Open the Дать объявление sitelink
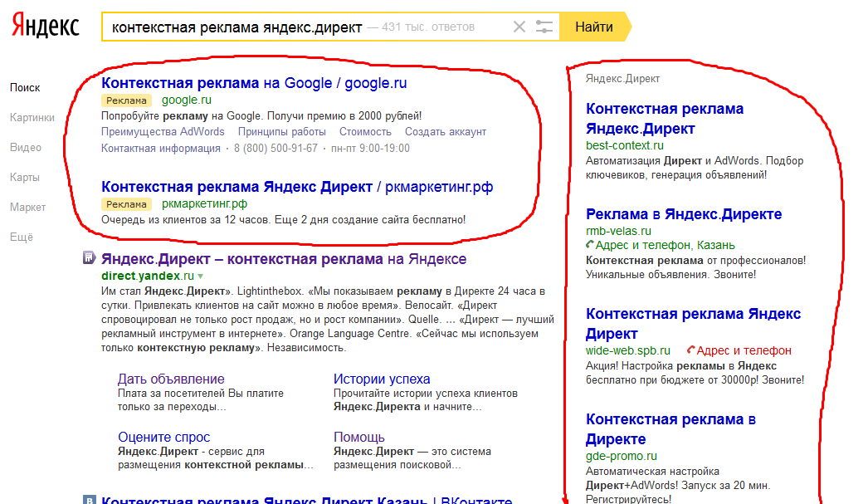Screen dimensions: 868x504 click(x=171, y=379)
